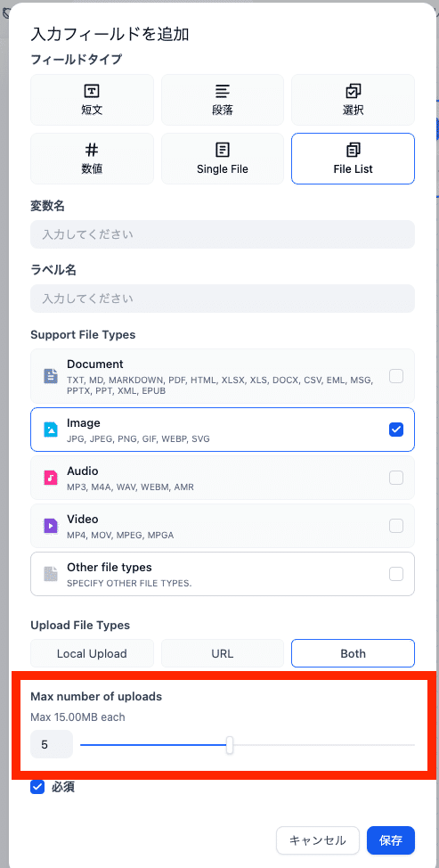Click the pink Audio file type icon
The height and width of the screenshot is (868, 439).
(x=51, y=477)
